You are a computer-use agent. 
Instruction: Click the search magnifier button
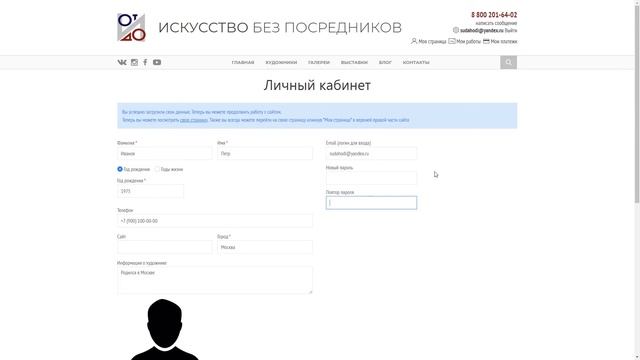click(508, 62)
